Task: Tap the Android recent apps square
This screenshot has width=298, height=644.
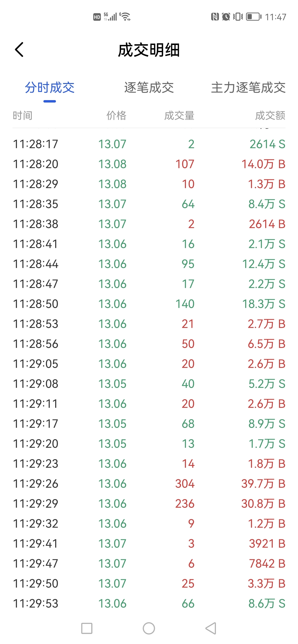Action: [87, 628]
